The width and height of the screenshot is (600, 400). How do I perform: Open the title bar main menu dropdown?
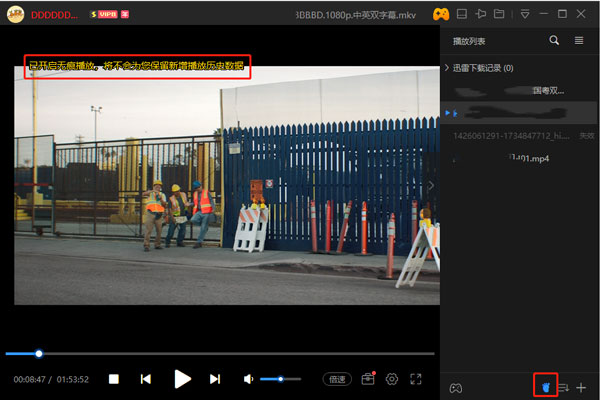pos(526,14)
